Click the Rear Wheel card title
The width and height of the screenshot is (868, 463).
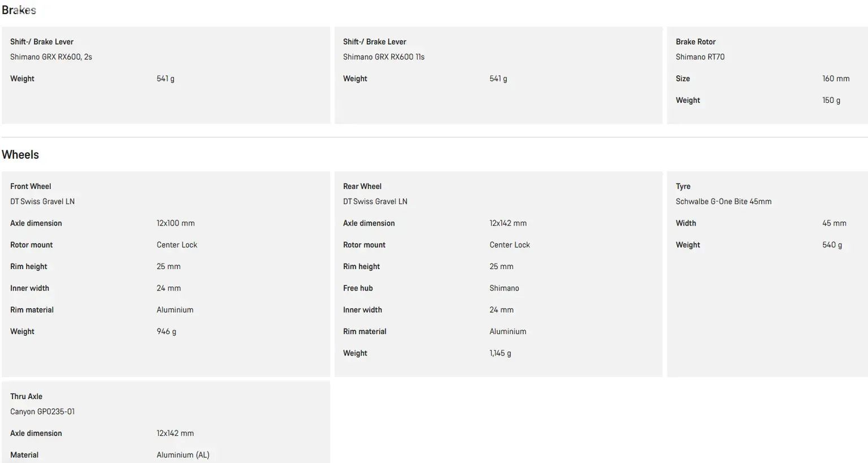[362, 187]
